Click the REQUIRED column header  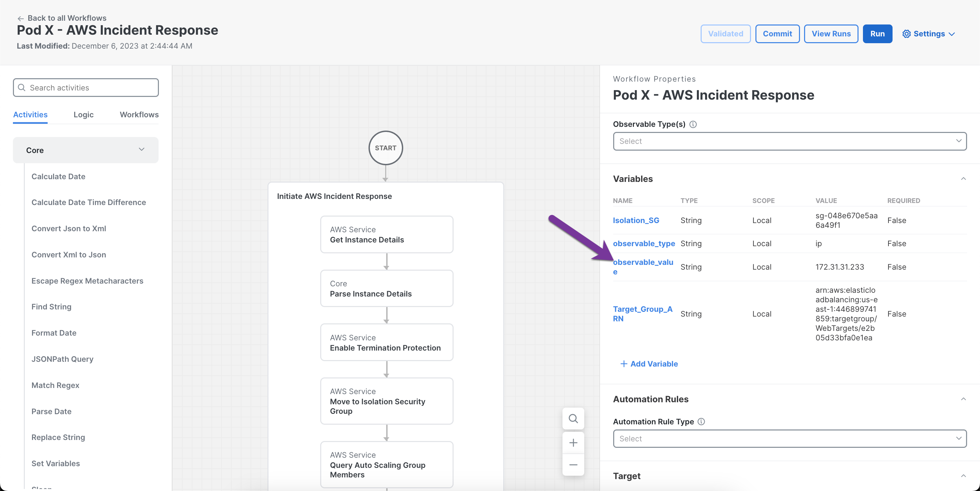pyautogui.click(x=903, y=200)
